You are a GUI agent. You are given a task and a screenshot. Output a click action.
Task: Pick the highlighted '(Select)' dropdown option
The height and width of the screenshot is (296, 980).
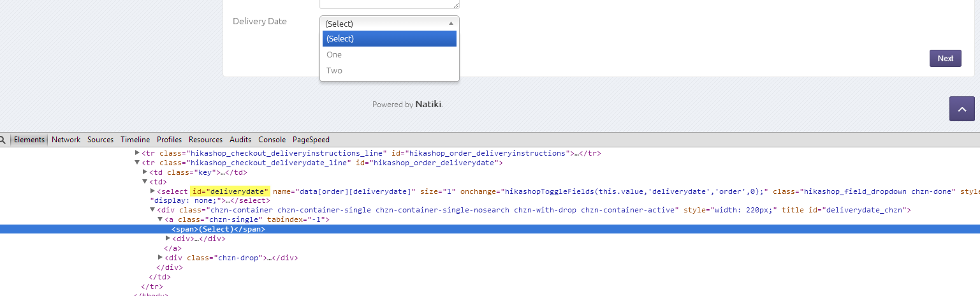[x=389, y=39]
